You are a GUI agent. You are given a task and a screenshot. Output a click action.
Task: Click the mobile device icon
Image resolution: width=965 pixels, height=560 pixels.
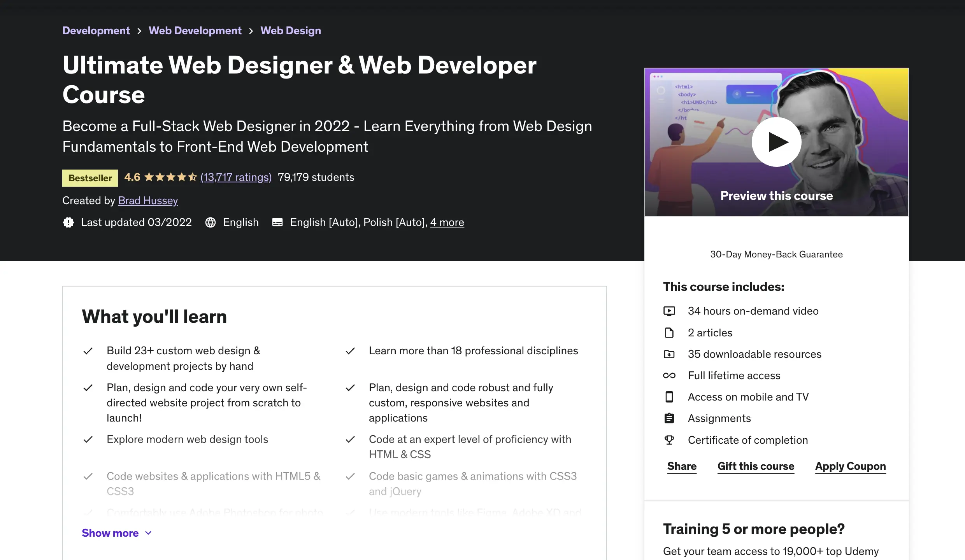[669, 397]
